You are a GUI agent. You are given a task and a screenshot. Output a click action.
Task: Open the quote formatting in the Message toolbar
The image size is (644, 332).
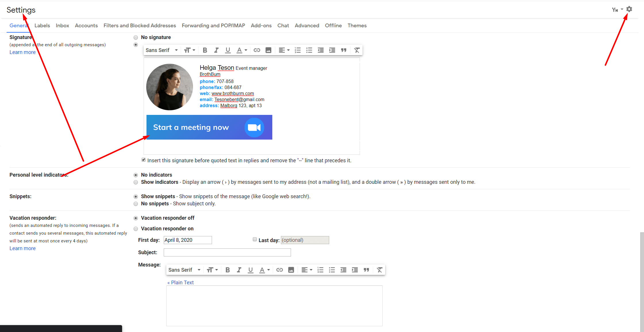367,270
